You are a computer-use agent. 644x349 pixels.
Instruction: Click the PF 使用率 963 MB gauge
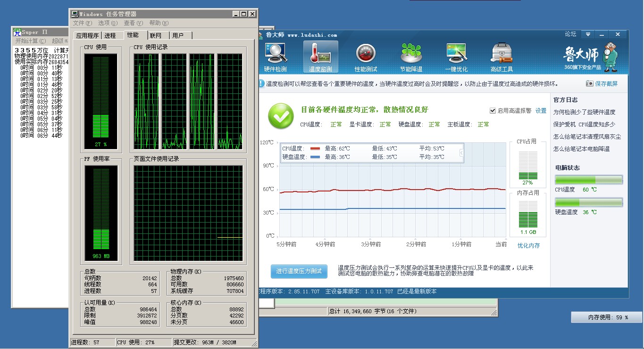pyautogui.click(x=100, y=214)
